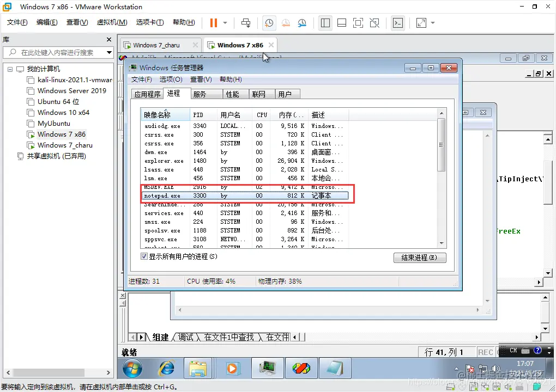The width and height of the screenshot is (556, 392).
Task: Click the 结束进程(E) button
Action: click(420, 258)
